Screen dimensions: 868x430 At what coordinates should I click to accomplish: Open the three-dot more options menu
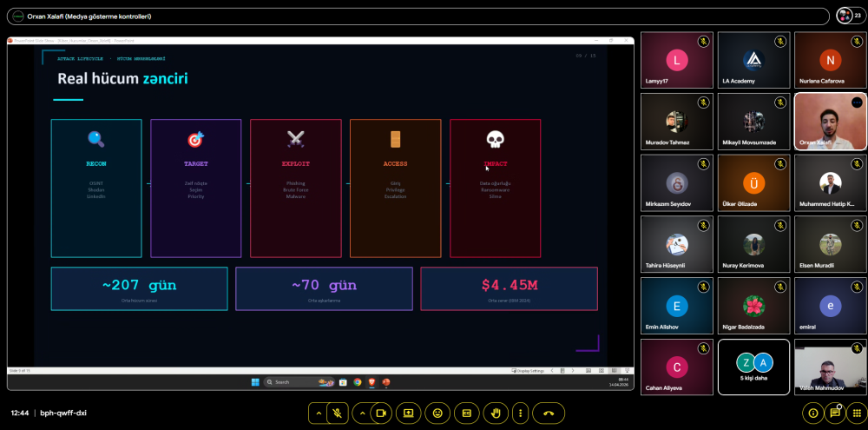click(x=520, y=413)
